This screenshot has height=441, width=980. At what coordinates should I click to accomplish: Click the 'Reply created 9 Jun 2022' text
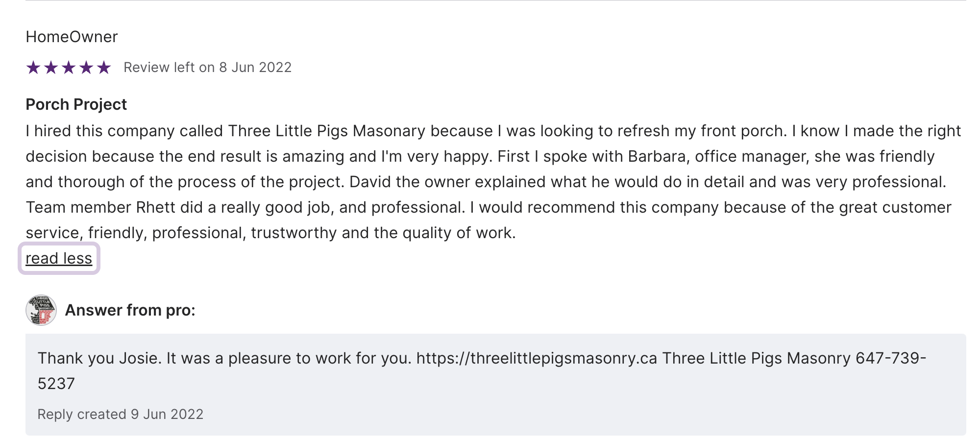coord(120,415)
